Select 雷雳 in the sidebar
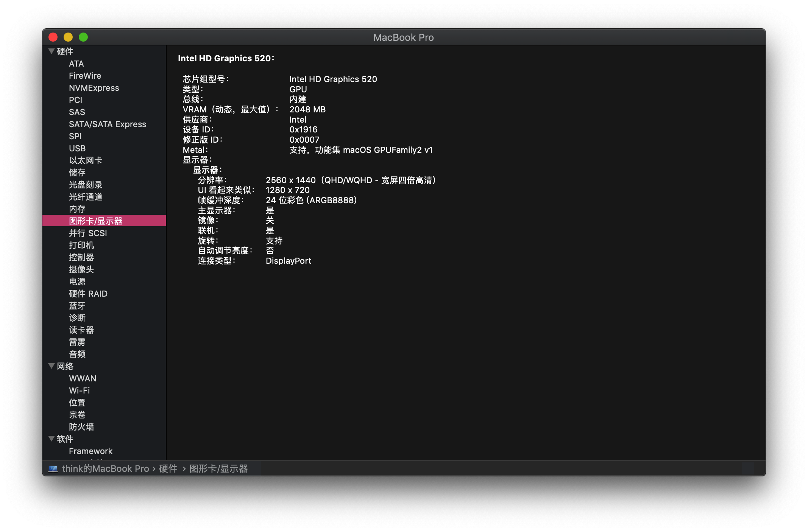808x532 pixels. pyautogui.click(x=77, y=342)
